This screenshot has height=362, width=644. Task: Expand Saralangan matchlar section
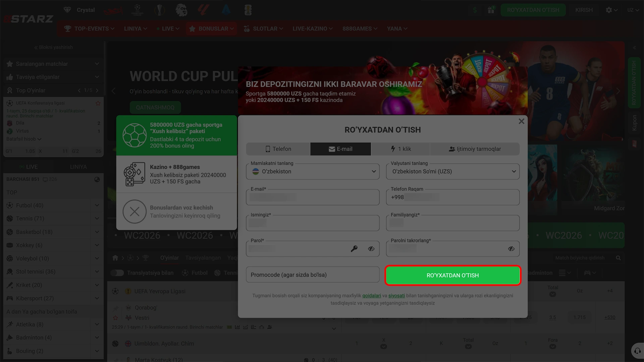[x=53, y=64]
